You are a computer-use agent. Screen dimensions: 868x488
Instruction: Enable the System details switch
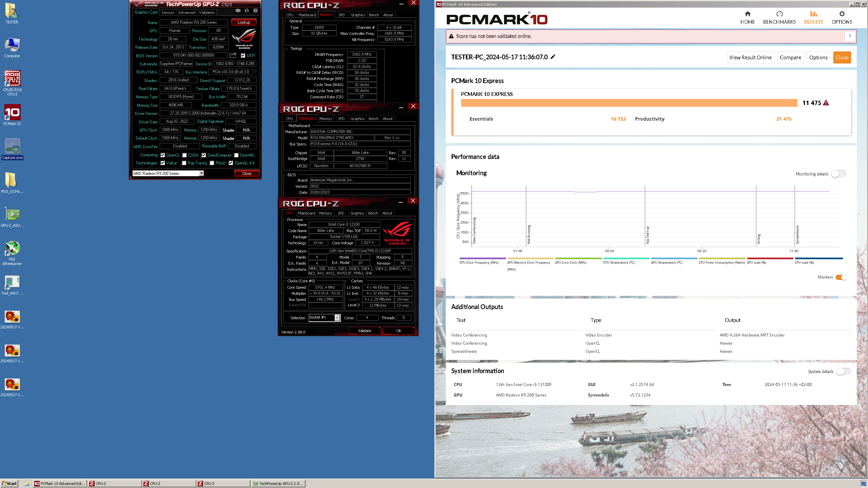(844, 371)
